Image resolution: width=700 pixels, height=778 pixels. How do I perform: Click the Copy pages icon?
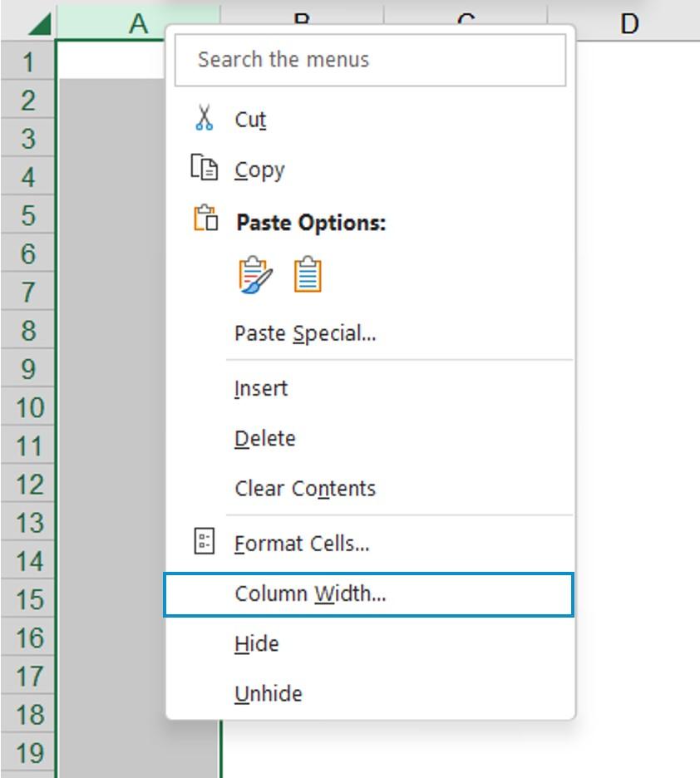204,167
